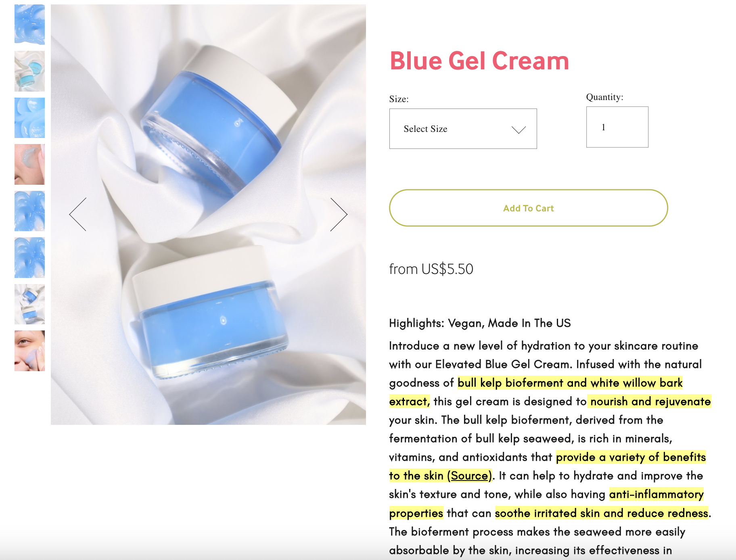This screenshot has width=736, height=560.
Task: View the thumbnail of woman applying cream
Action: point(29,351)
